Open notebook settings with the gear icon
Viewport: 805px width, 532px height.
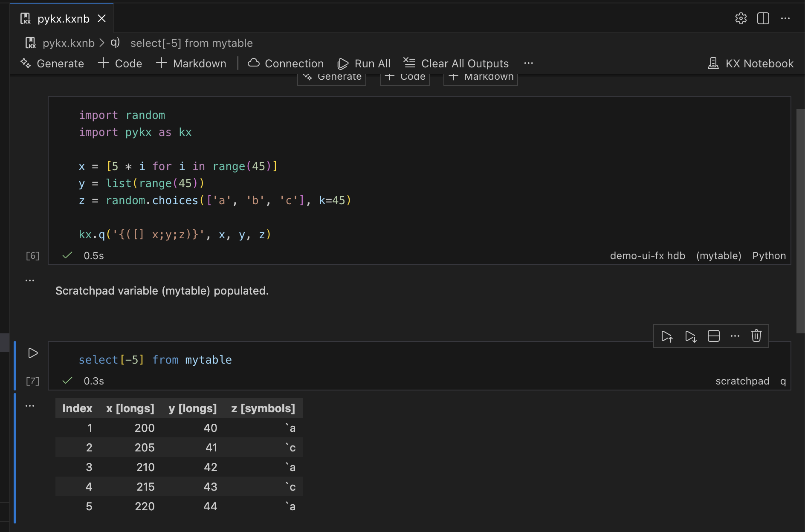pyautogui.click(x=741, y=18)
